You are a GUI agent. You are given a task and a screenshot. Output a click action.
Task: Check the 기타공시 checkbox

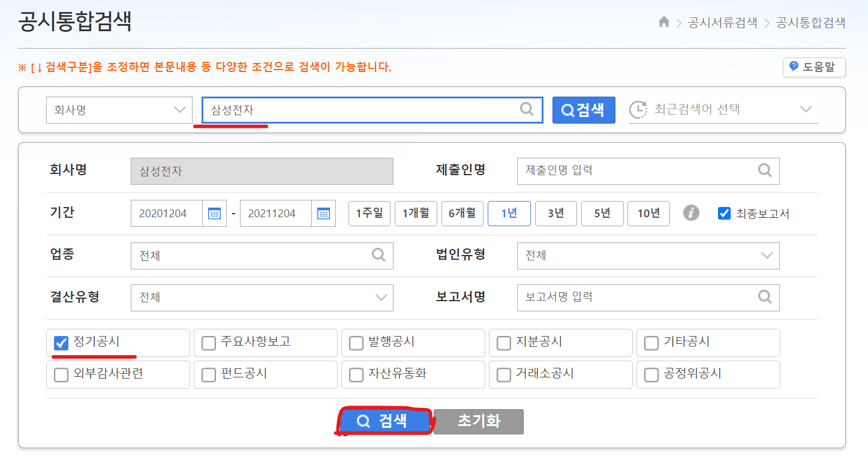tap(651, 343)
